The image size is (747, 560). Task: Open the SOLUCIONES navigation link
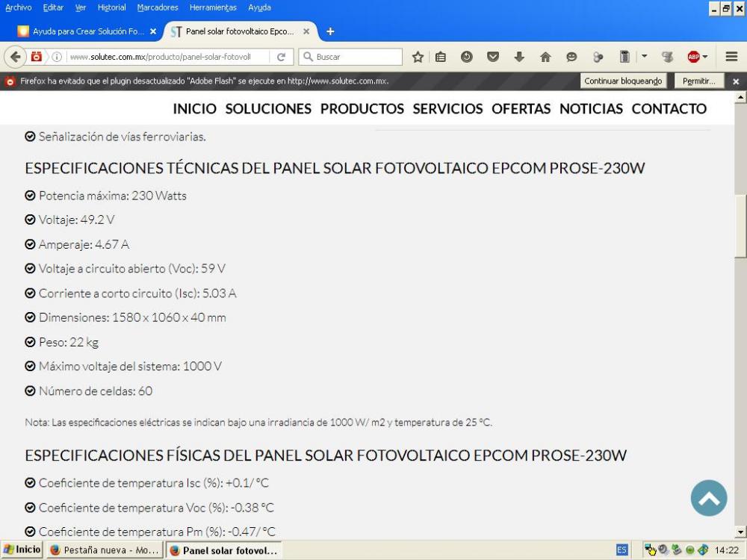pos(268,108)
